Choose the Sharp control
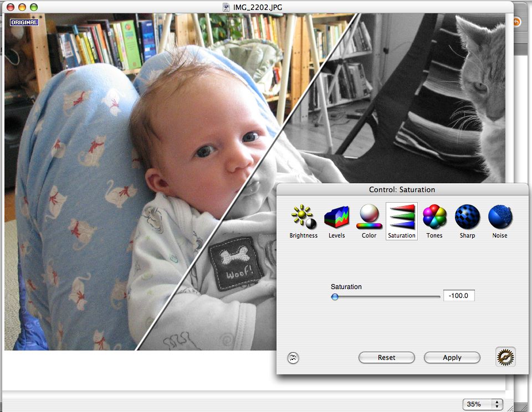The image size is (532, 412). [467, 222]
